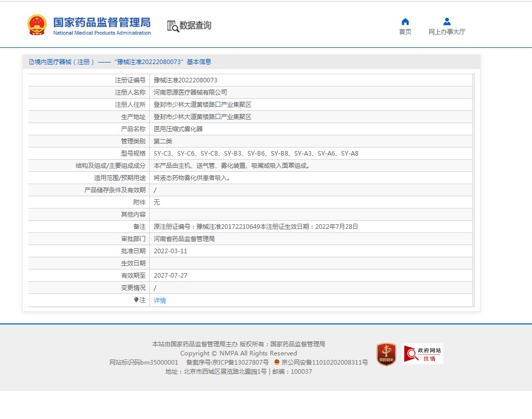Open the 政府网站找错 badge
532x419 pixels.
click(x=423, y=353)
